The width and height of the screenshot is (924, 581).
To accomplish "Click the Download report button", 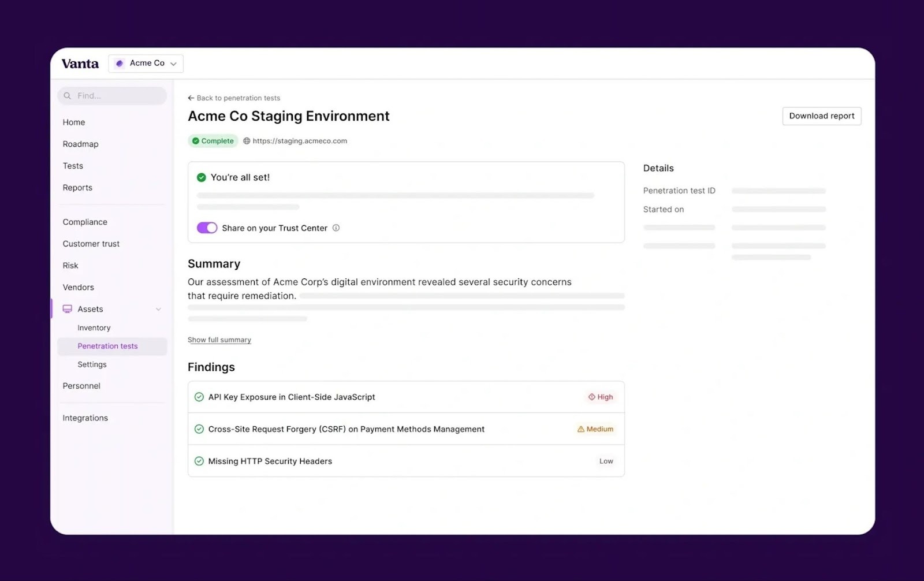I will click(822, 116).
